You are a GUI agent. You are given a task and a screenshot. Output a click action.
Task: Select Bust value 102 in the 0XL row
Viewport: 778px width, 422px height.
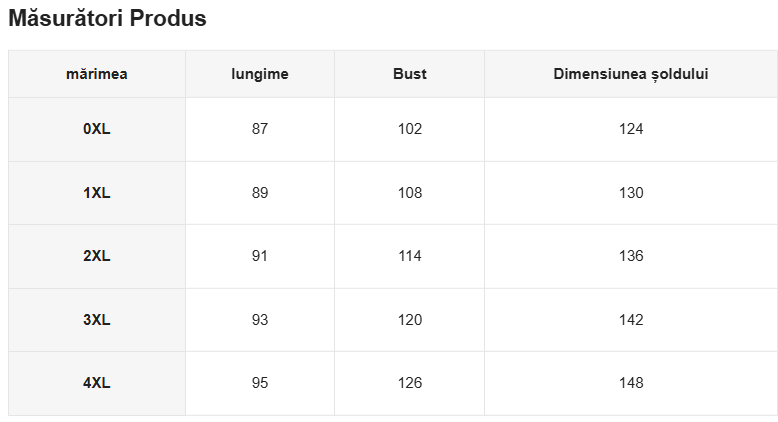click(410, 129)
